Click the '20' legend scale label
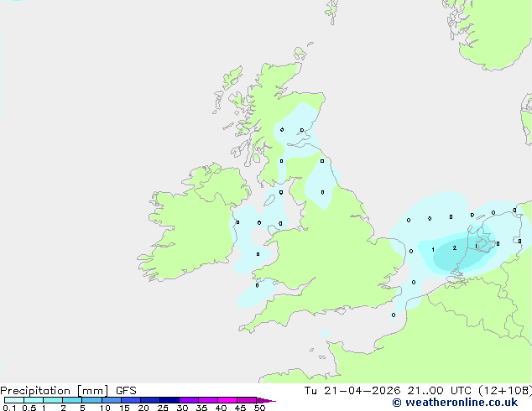532x411 pixels. click(143, 408)
